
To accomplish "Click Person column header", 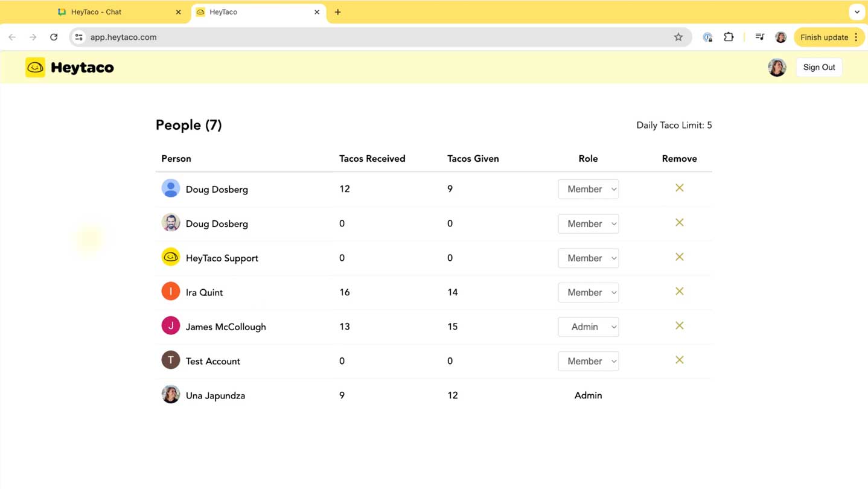I will click(x=176, y=159).
